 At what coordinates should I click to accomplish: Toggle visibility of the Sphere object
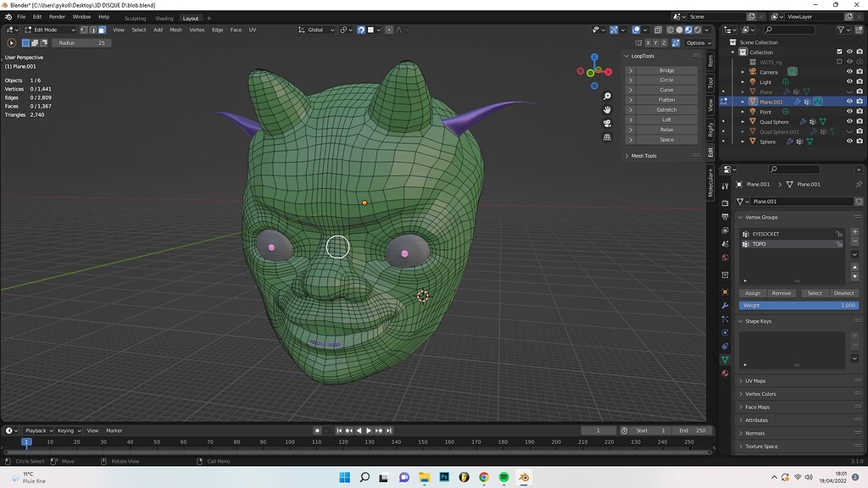pos(849,141)
